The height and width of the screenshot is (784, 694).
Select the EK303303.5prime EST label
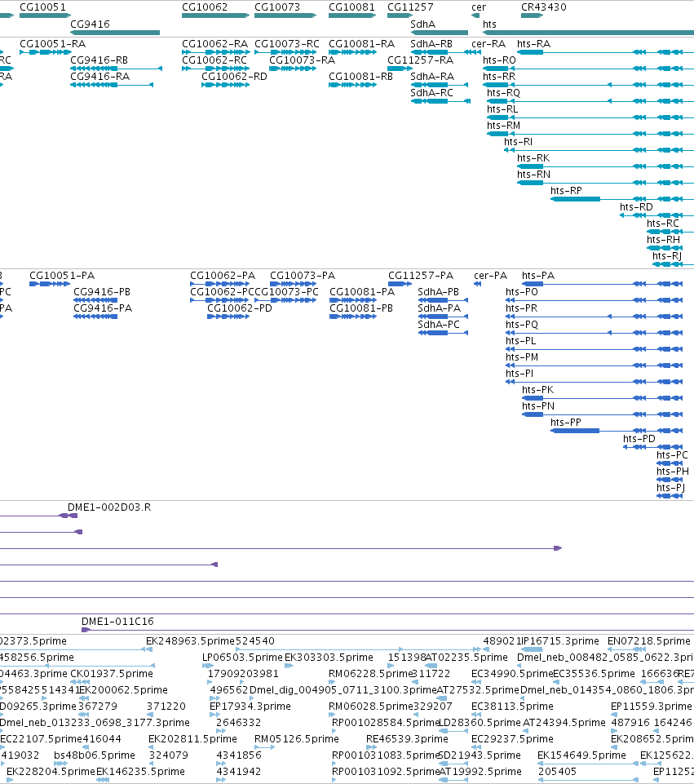click(329, 657)
